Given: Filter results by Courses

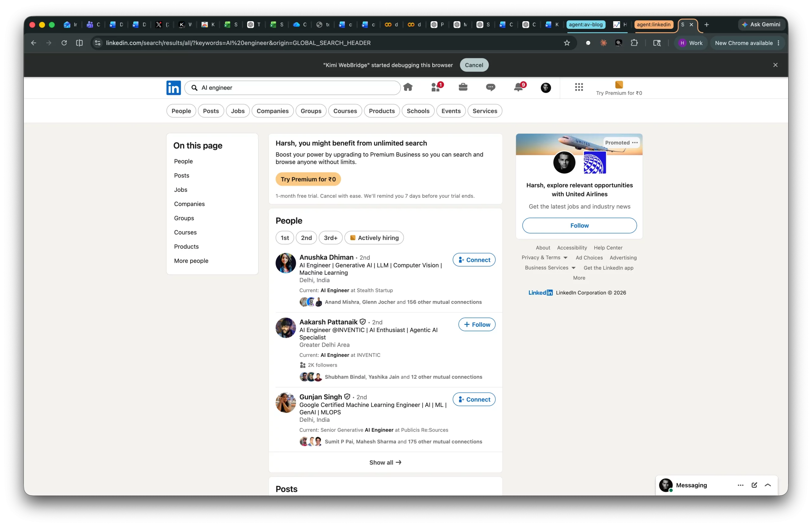Looking at the screenshot, I should point(345,111).
